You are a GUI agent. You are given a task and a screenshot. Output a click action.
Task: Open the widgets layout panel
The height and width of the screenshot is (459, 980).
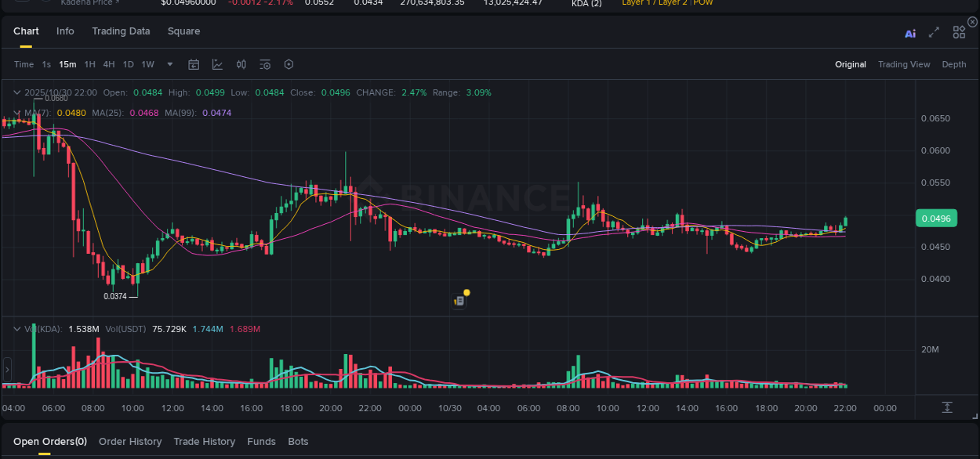click(x=959, y=32)
